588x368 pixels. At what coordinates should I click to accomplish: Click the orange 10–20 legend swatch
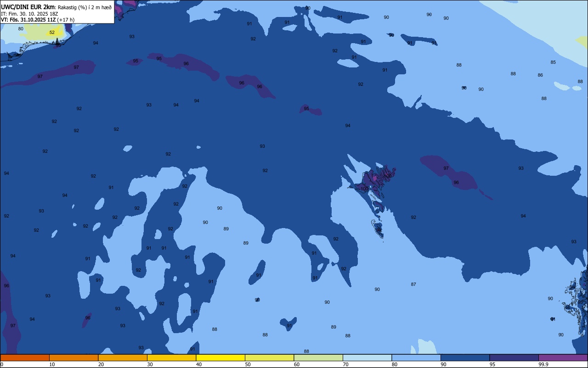tap(73, 357)
